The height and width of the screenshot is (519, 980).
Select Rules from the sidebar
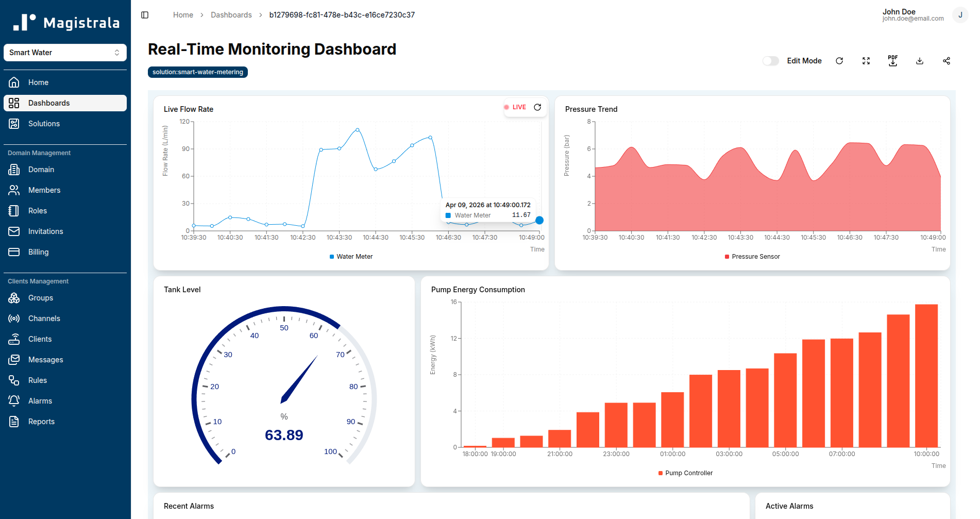37,380
